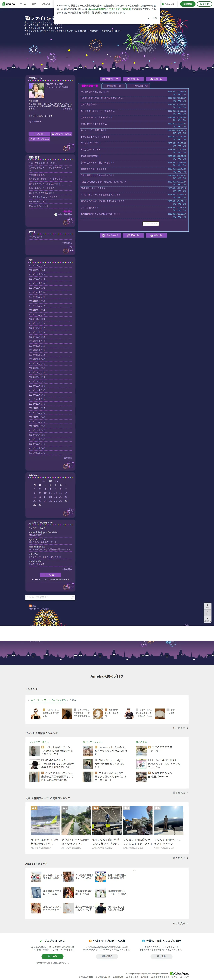Click the フォロー button in profile box
Image resolution: width=214 pixels, height=980 pixels.
coord(39,134)
